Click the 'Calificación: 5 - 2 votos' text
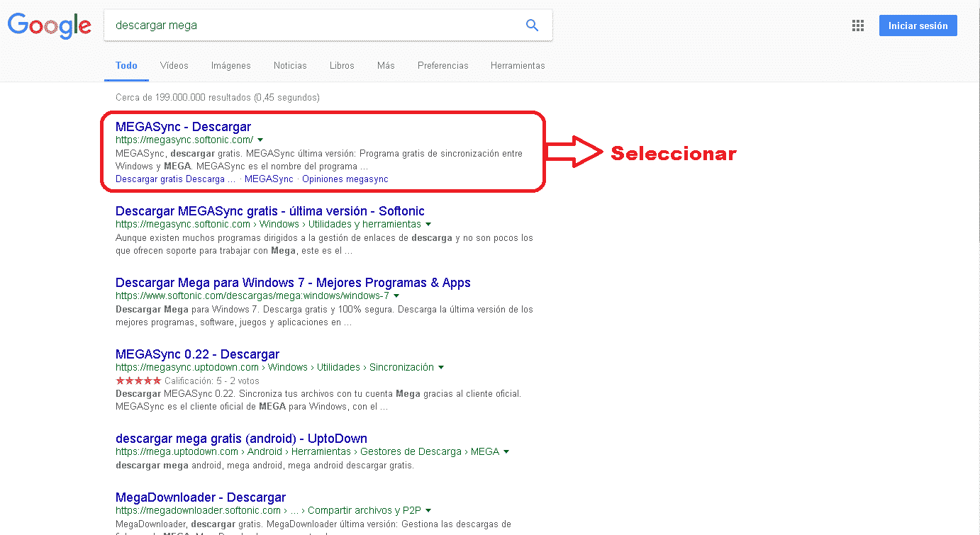This screenshot has width=980, height=535. 212,381
